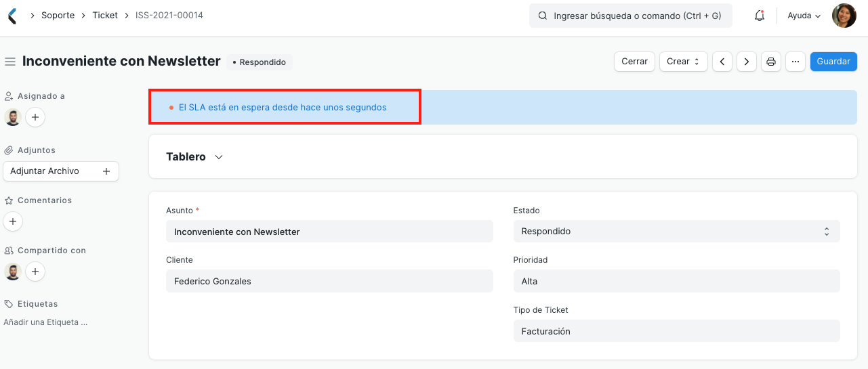Click the shared-with user avatar
The height and width of the screenshot is (369, 868).
pos(13,272)
